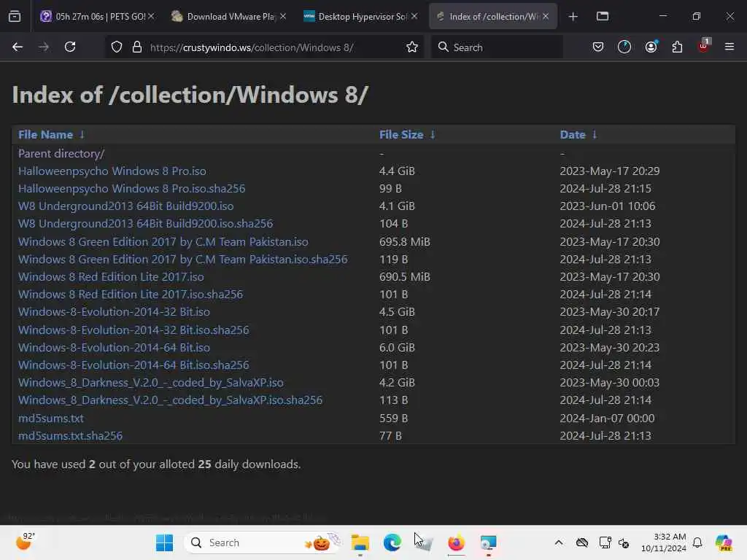Image resolution: width=747 pixels, height=560 pixels.
Task: Open Halloweenpsycho Windows 8 Pro.iso.sha256
Action: pos(131,189)
